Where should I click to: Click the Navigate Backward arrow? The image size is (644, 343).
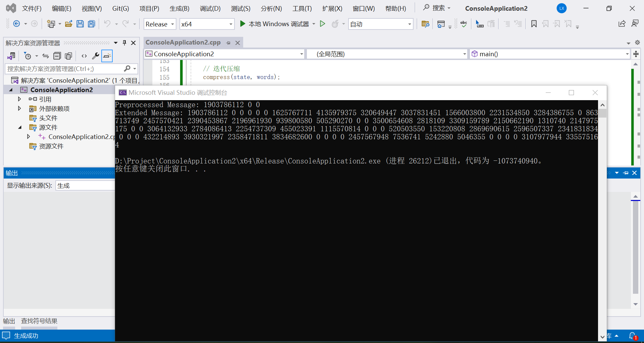tap(16, 23)
